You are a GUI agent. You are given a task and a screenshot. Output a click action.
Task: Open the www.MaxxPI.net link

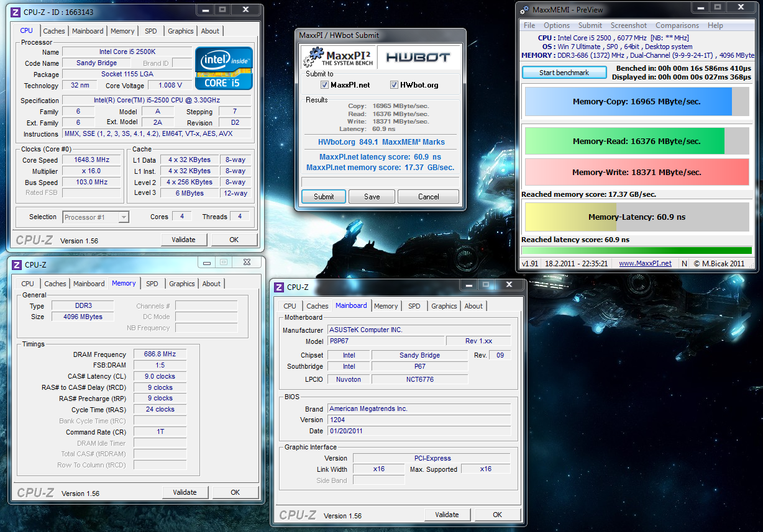[x=645, y=263]
